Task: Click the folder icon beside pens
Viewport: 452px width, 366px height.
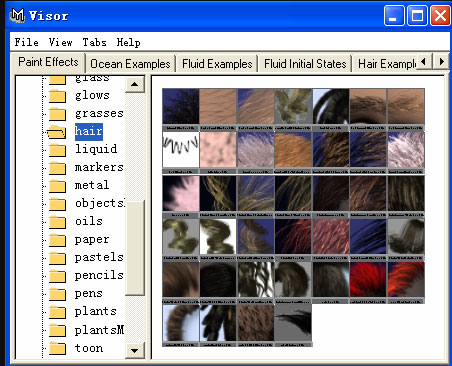Action: click(57, 294)
